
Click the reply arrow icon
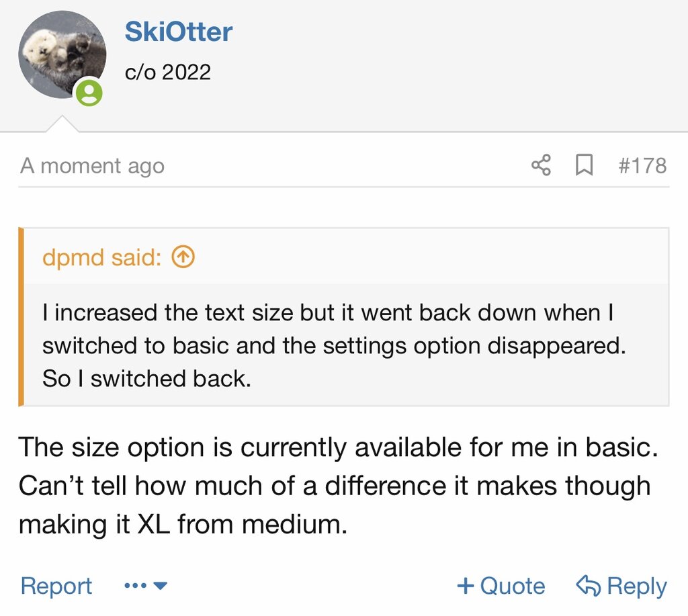point(588,586)
